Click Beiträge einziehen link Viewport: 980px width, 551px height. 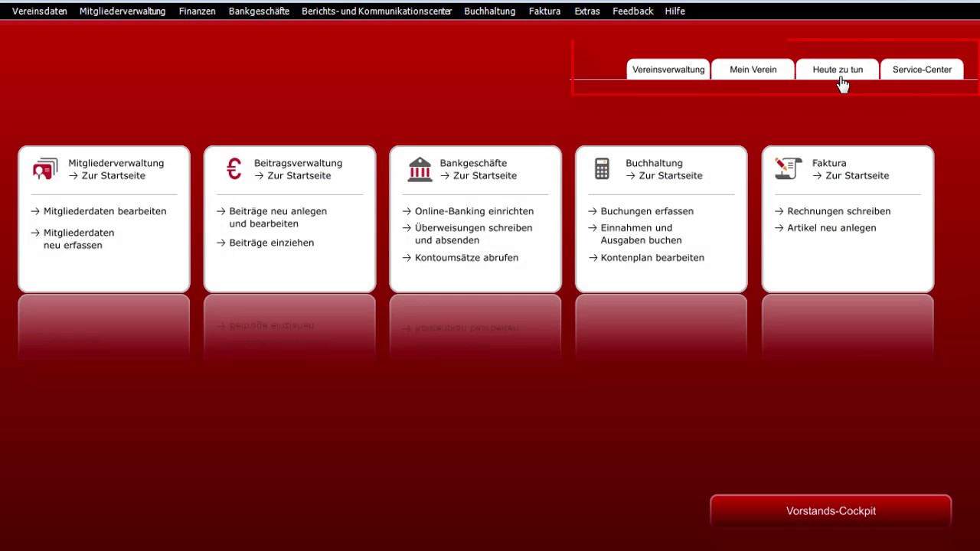[x=266, y=243]
